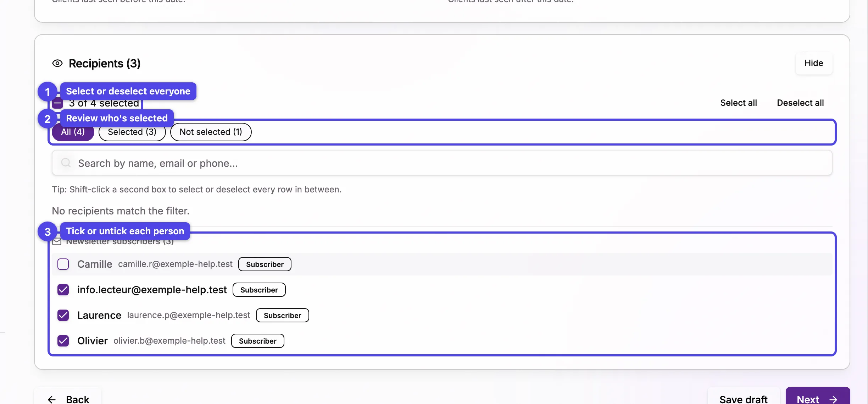Switch to the All (4) filter tab

(x=73, y=132)
